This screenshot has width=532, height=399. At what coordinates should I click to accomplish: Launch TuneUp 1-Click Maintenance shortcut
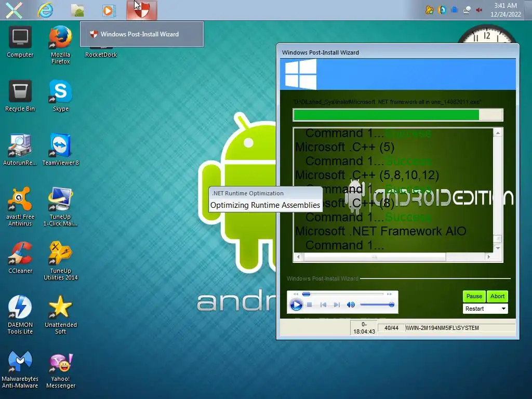click(x=60, y=207)
